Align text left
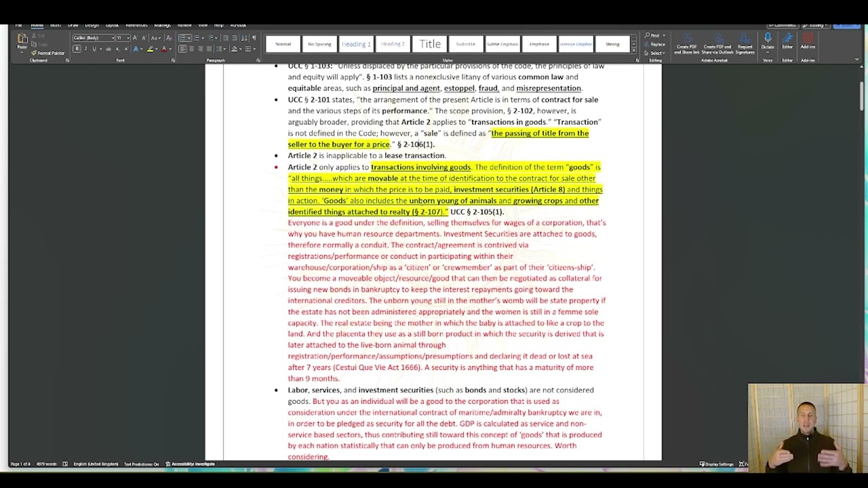The height and width of the screenshot is (488, 868). [182, 49]
